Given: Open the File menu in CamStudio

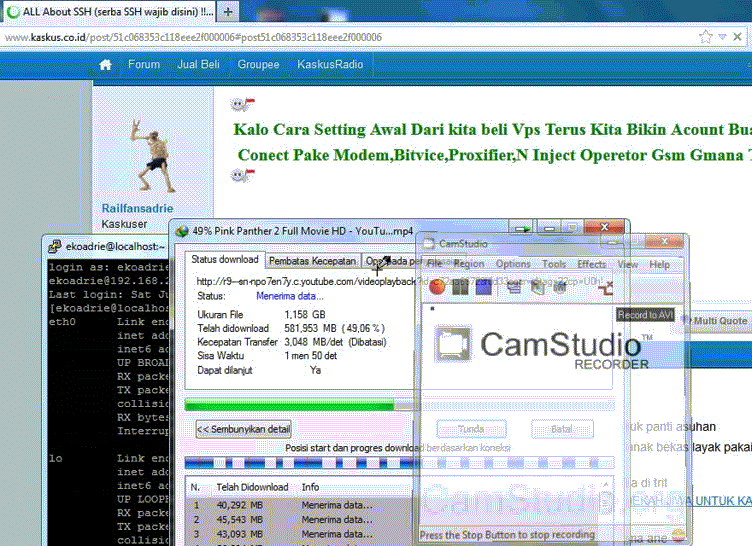Looking at the screenshot, I should click(435, 263).
